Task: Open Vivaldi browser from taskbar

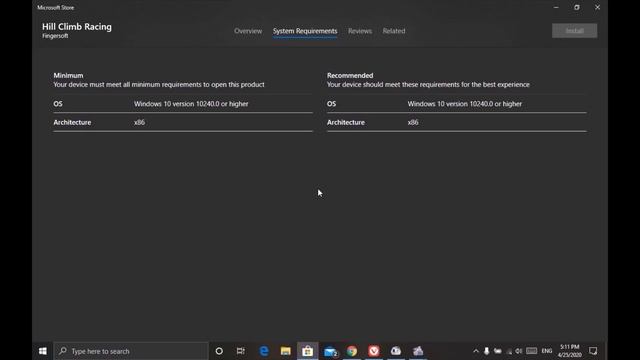Action: coord(374,351)
